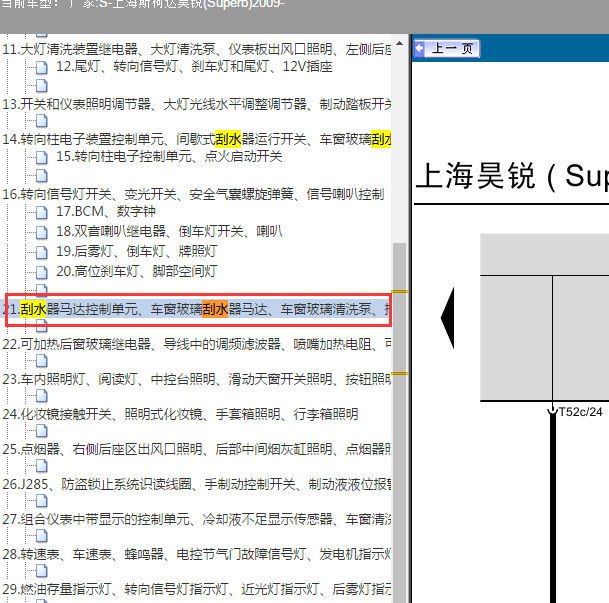Open item 24.化妆镜接触开关、照明式化妆镜
Image resolution: width=609 pixels, height=603 pixels.
pos(180,414)
